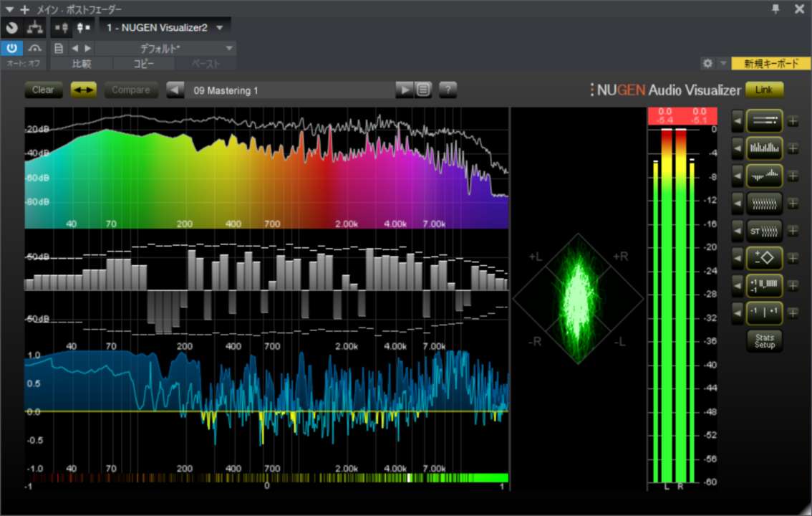
Task: Toggle the ST stereo spectrogram view
Action: [764, 231]
